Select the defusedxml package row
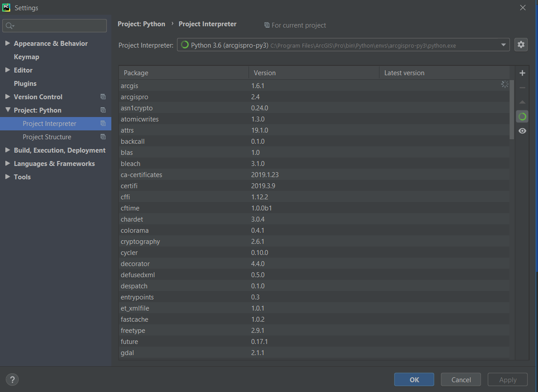 314,275
